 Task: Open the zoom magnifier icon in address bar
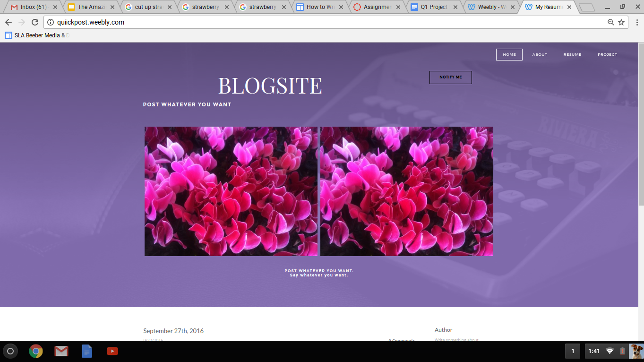(610, 22)
